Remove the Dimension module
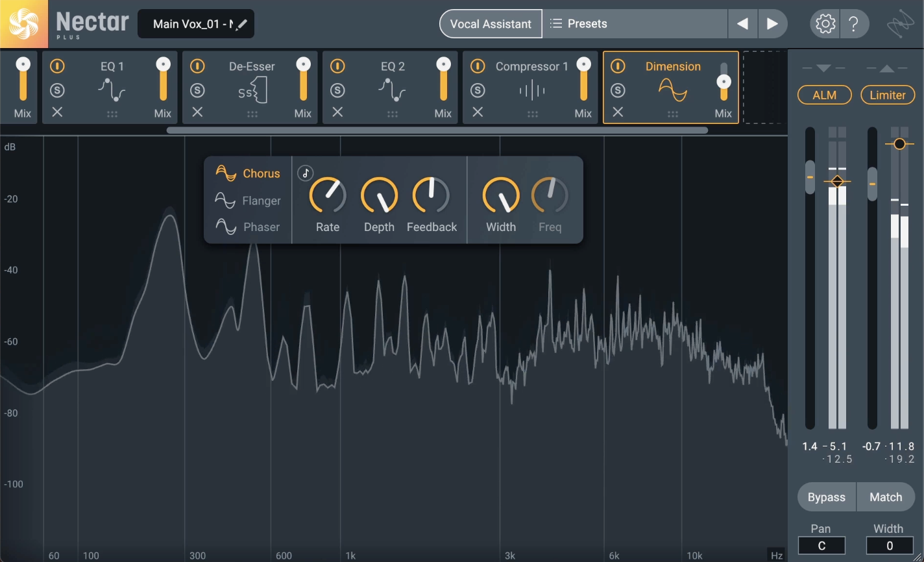The height and width of the screenshot is (562, 924). click(x=618, y=112)
